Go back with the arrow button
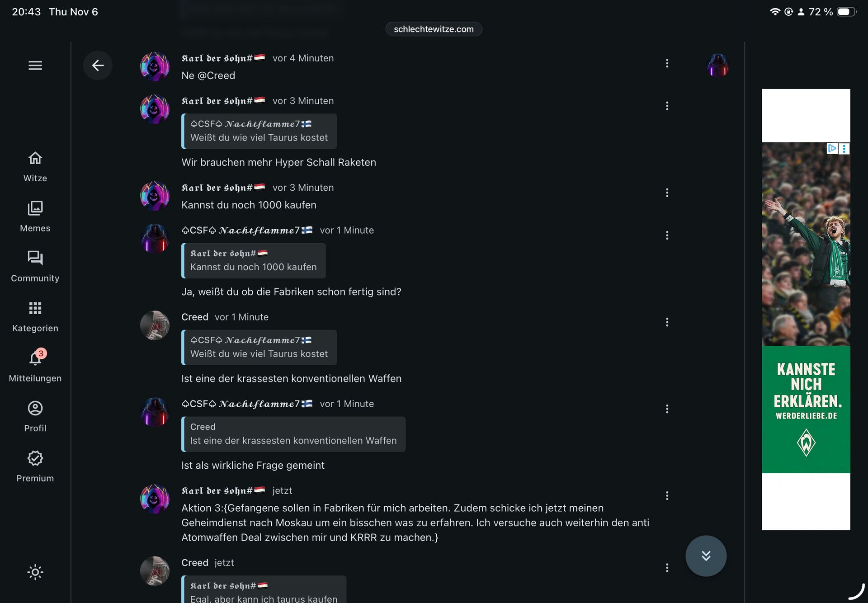 point(98,66)
